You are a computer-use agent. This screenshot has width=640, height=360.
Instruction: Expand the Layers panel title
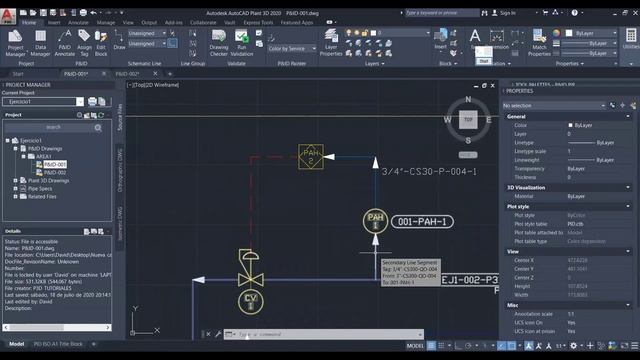click(374, 64)
